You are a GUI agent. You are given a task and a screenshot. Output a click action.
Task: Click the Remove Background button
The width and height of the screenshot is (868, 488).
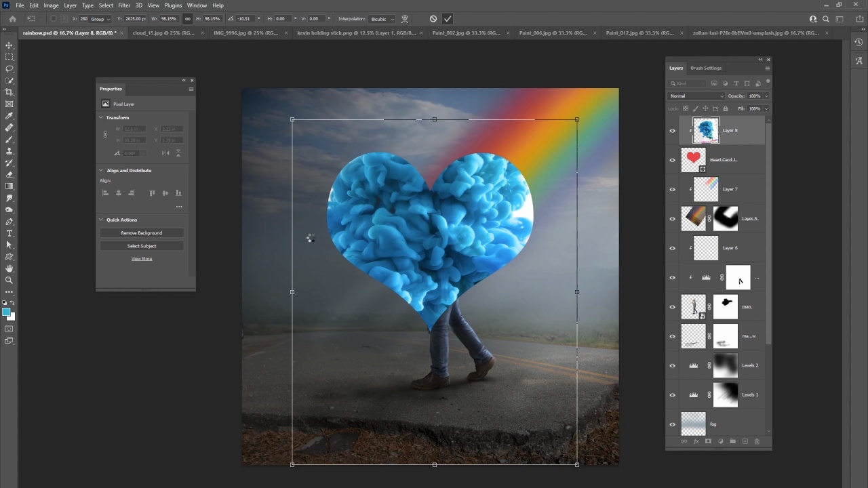tap(142, 233)
